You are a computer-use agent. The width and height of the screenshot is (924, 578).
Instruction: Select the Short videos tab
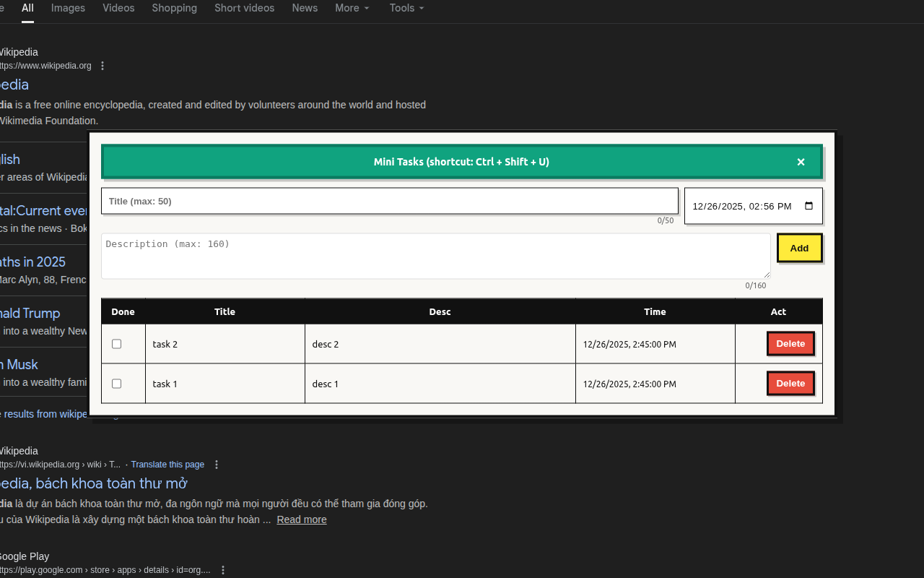click(x=244, y=8)
